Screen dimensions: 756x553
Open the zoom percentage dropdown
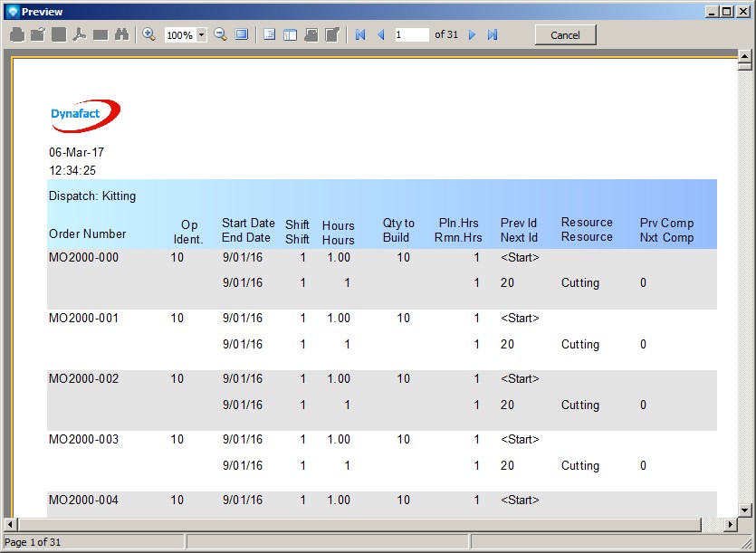201,35
